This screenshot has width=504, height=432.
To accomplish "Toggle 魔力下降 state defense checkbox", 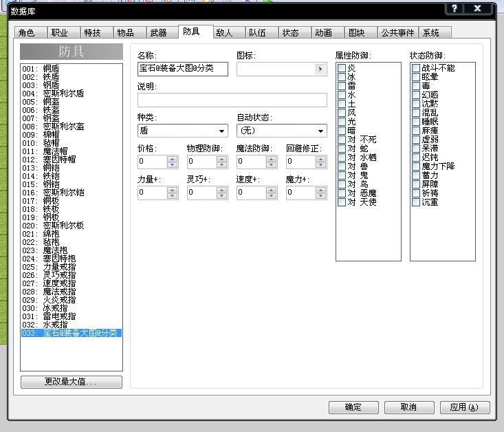I will 416,166.
